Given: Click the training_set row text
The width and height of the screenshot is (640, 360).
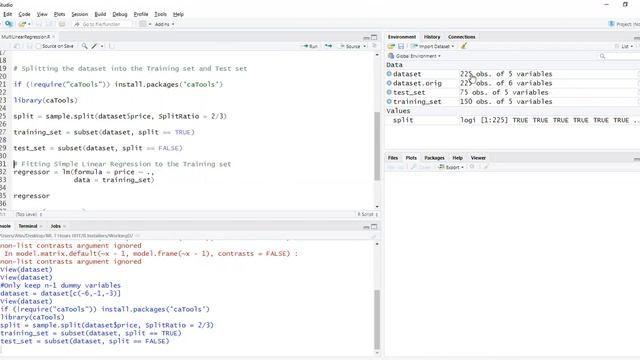Looking at the screenshot, I should pos(417,101).
